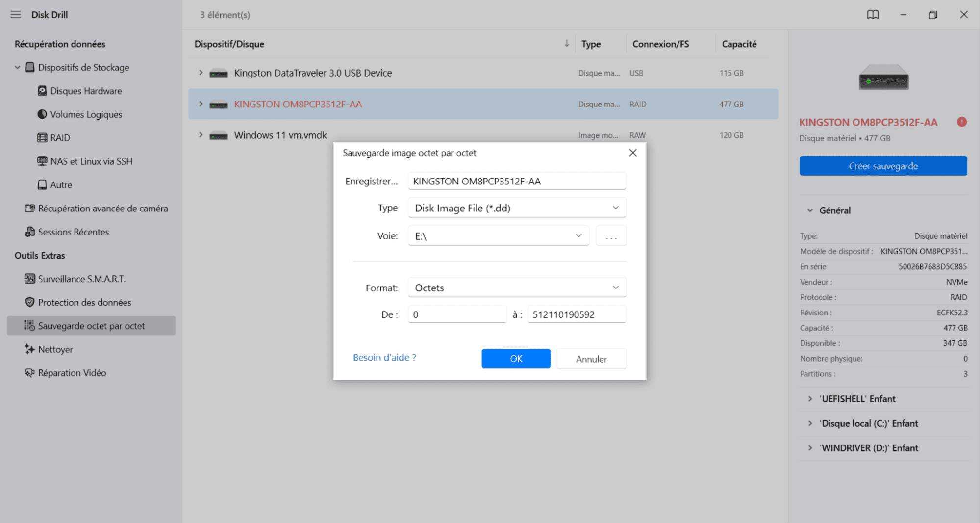Open the Besoin d'aide ? link
The height and width of the screenshot is (523, 980).
pos(384,358)
